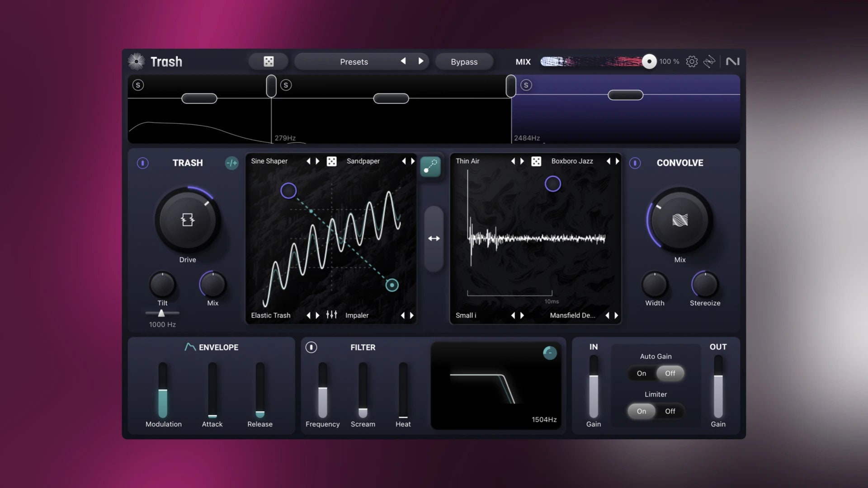Image resolution: width=868 pixels, height=488 pixels.
Task: Turn Auto Gain On
Action: coord(642,373)
